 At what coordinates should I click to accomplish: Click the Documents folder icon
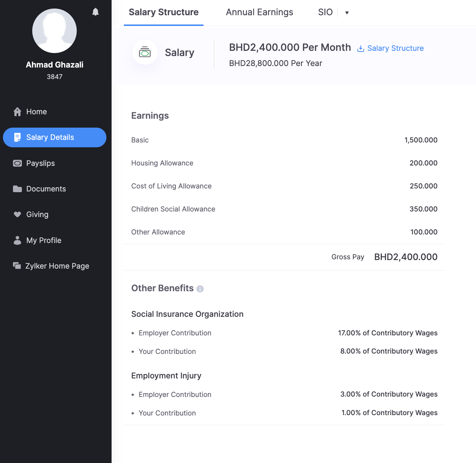tap(17, 189)
